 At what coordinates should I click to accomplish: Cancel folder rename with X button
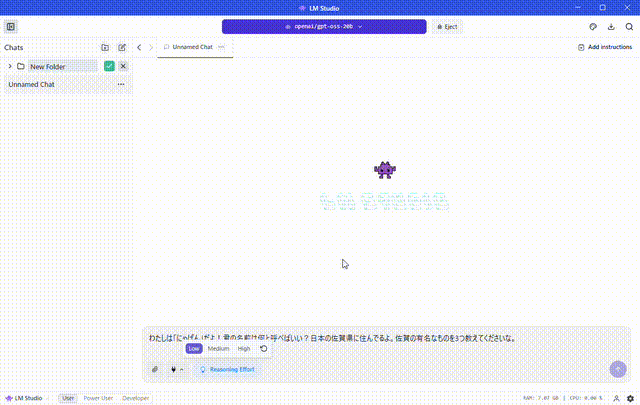(x=123, y=66)
